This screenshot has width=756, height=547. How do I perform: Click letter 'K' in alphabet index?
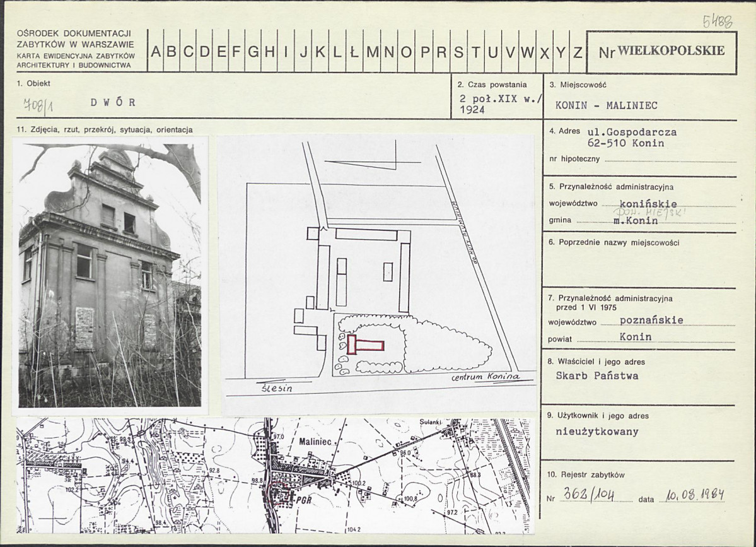(320, 52)
